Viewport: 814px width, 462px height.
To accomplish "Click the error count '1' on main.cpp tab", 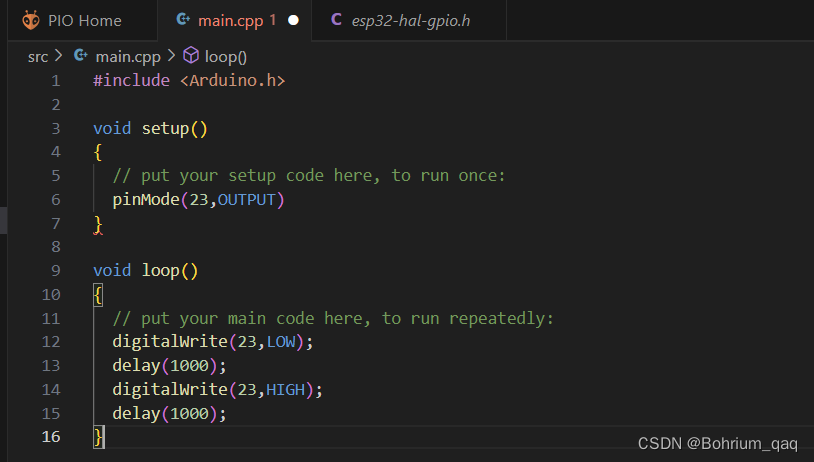I will (x=273, y=20).
